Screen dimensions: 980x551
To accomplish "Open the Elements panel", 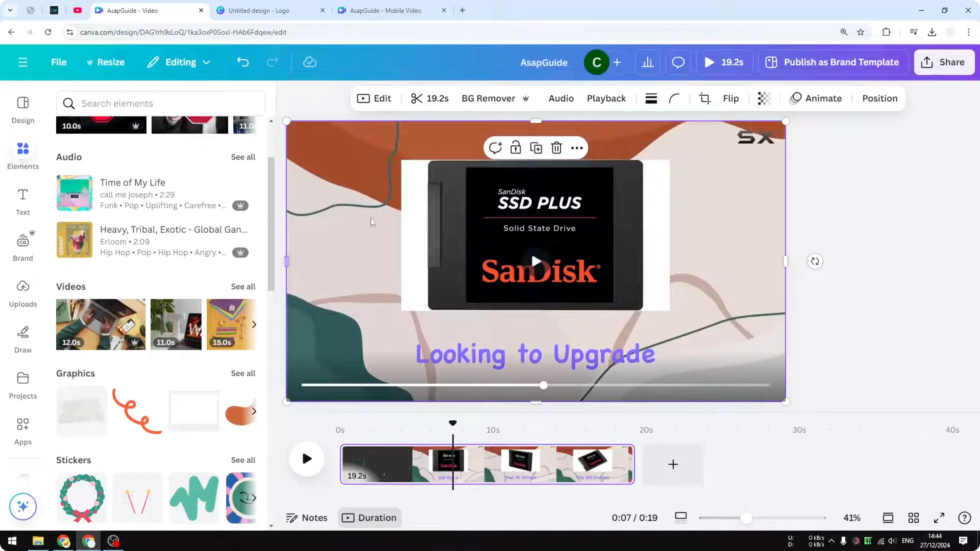I will 22,155.
